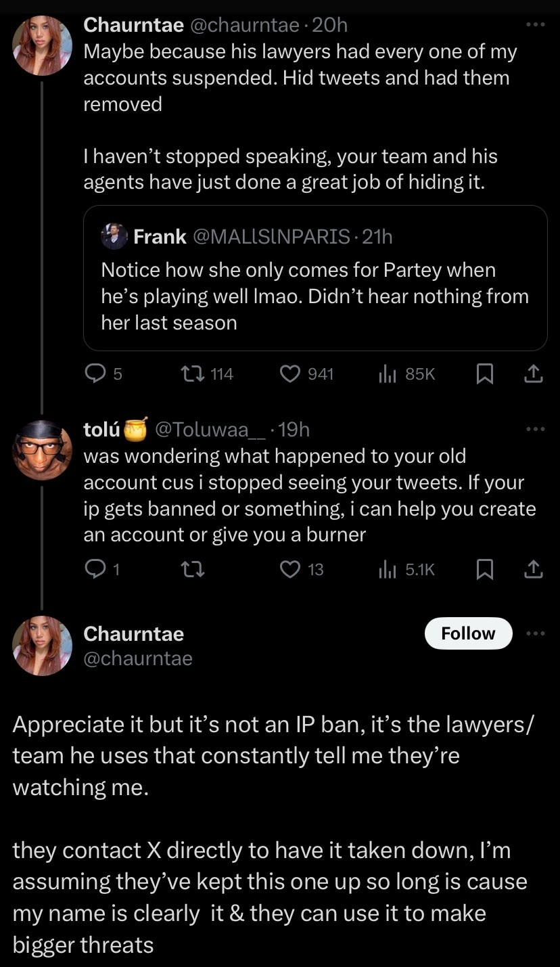The width and height of the screenshot is (560, 967).
Task: Open tolú's profile picture
Action: coord(42,449)
